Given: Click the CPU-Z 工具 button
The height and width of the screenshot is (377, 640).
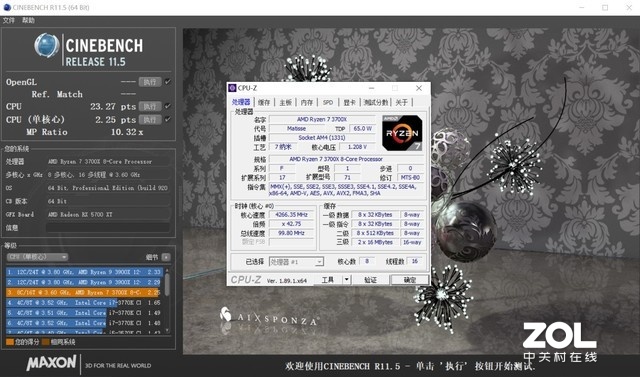Looking at the screenshot, I should point(327,279).
